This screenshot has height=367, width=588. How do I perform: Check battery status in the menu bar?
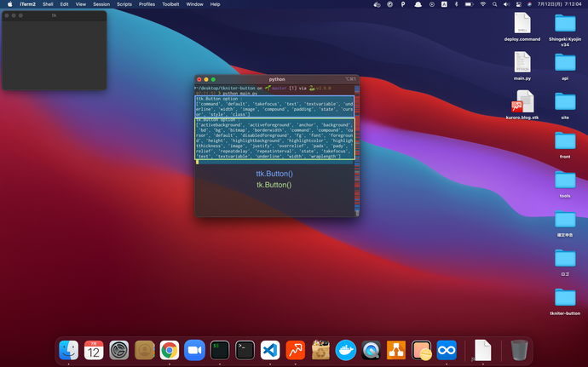[469, 4]
